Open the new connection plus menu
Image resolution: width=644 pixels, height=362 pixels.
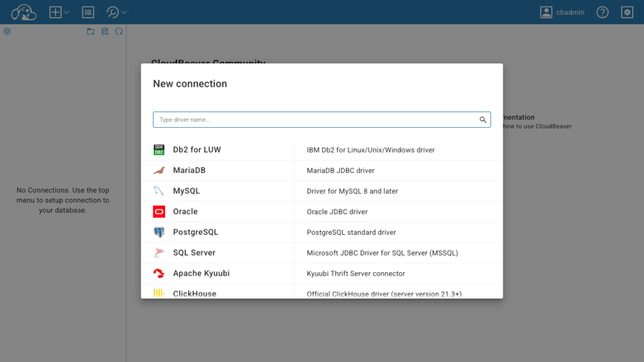click(x=59, y=12)
